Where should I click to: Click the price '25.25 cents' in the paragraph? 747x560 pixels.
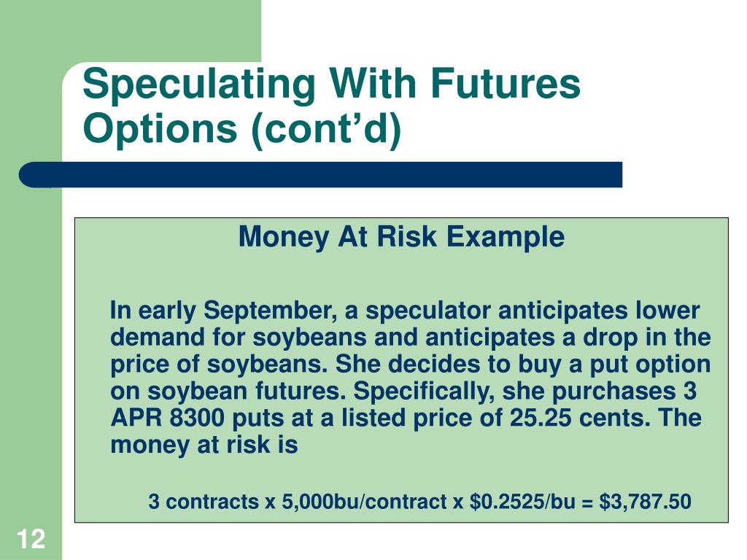(x=575, y=418)
